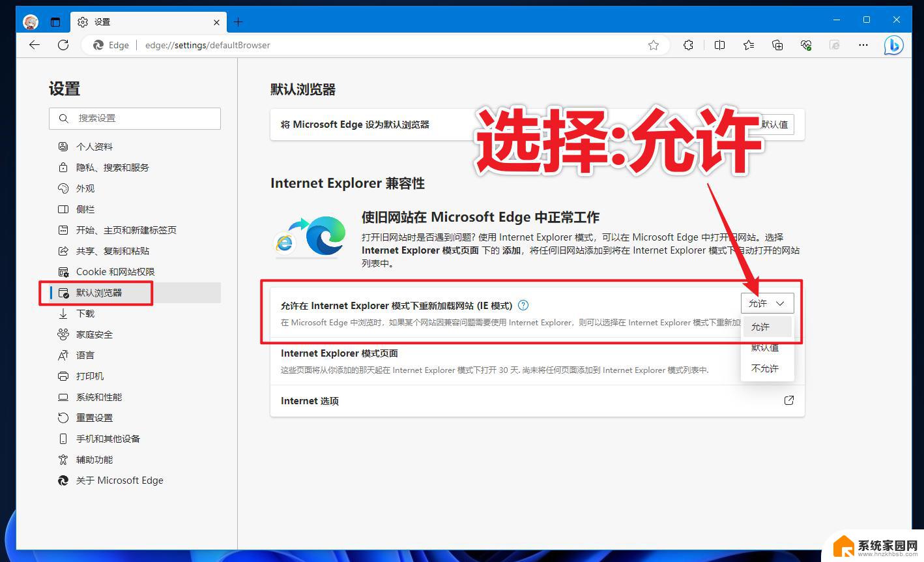The width and height of the screenshot is (924, 562).
Task: Open Settings and more ellipsis menu
Action: [863, 45]
